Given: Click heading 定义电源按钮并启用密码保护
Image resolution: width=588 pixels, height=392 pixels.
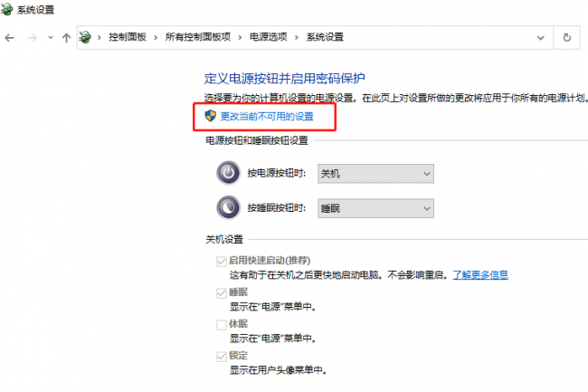Looking at the screenshot, I should (285, 79).
